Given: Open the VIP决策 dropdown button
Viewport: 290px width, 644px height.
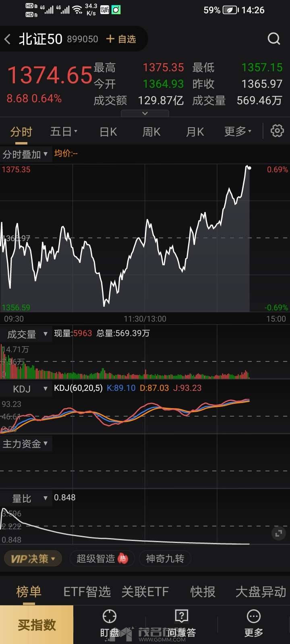Looking at the screenshot, I should (x=33, y=559).
